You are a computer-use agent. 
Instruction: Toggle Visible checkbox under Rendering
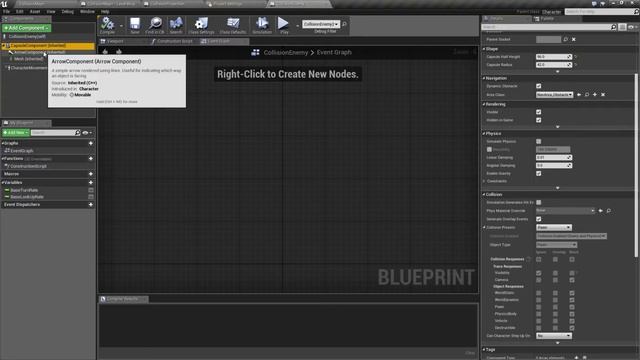tap(538, 112)
